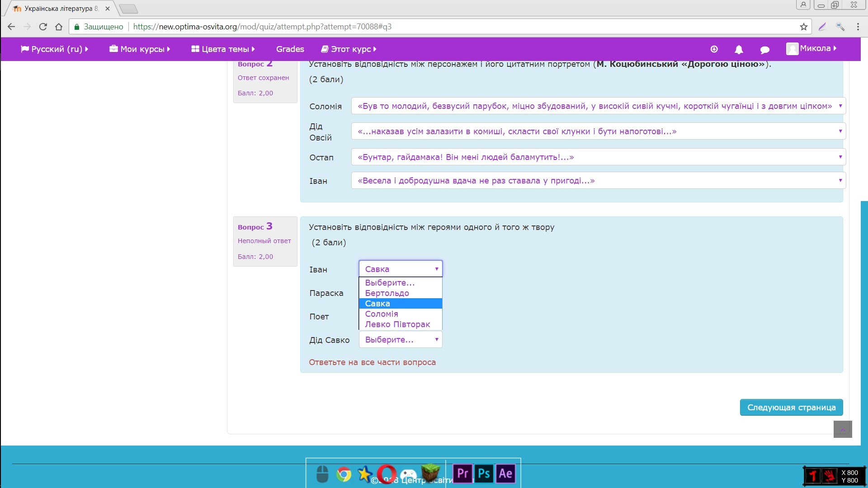Expand the Остап quote dropdown
Image resolution: width=868 pixels, height=488 pixels.
pos(598,157)
